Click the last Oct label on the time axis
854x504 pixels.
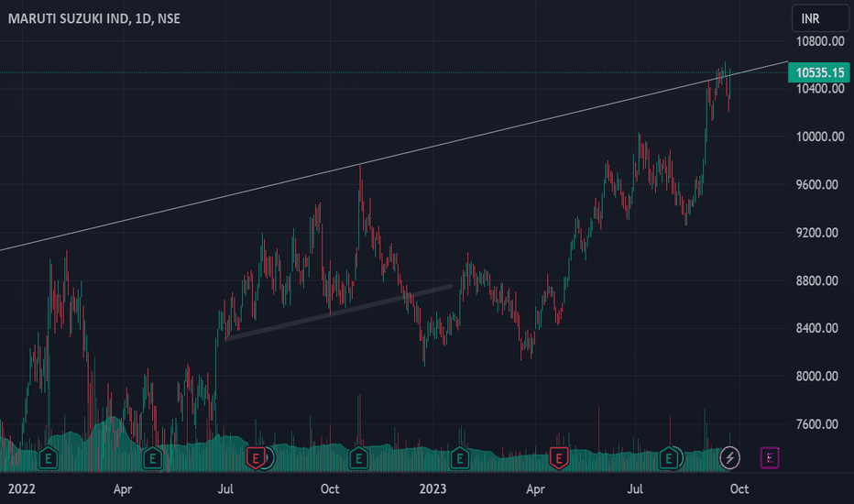tap(739, 488)
